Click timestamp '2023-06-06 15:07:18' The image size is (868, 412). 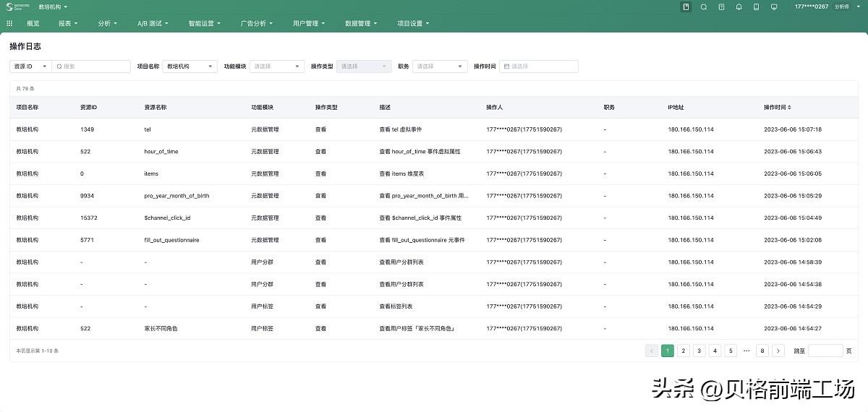tap(793, 129)
